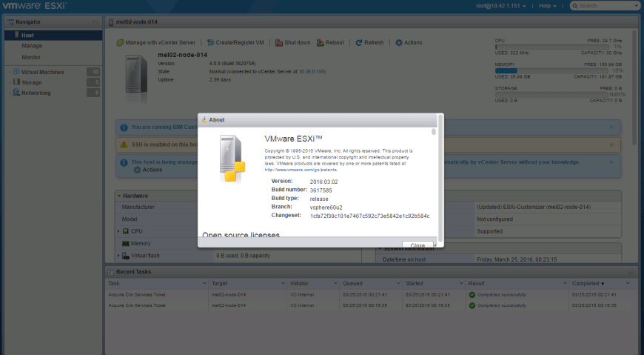Click the main page vertical scrollbar

635,87
